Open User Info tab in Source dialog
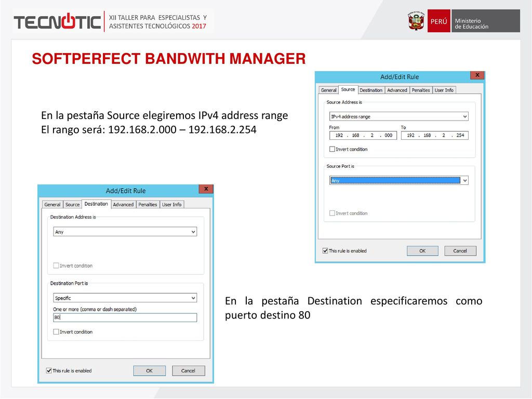 click(x=444, y=90)
